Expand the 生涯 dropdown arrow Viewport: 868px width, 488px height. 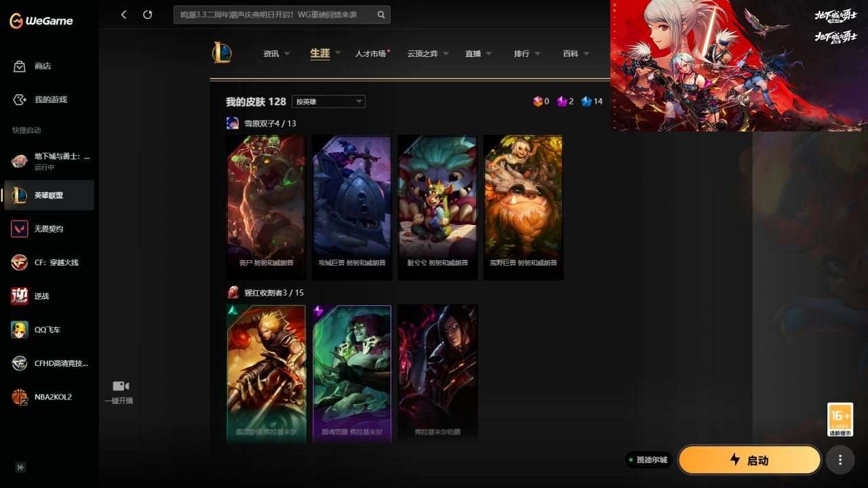(x=337, y=53)
